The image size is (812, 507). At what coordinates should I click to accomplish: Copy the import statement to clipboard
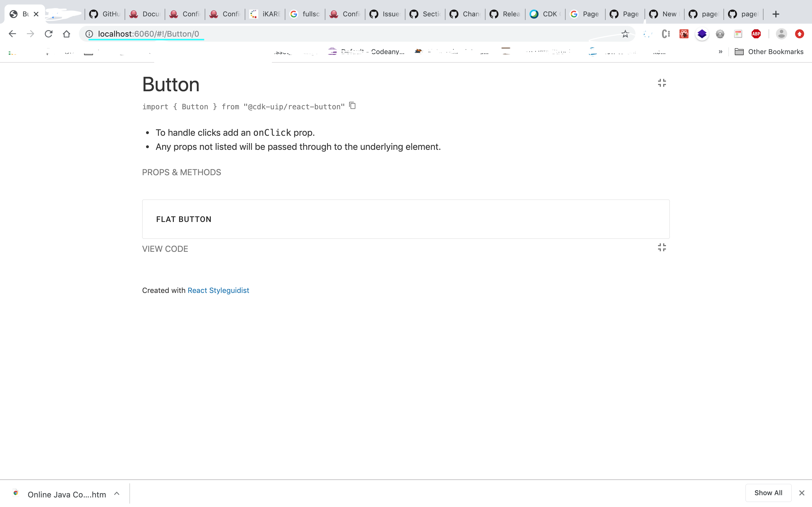coord(352,106)
